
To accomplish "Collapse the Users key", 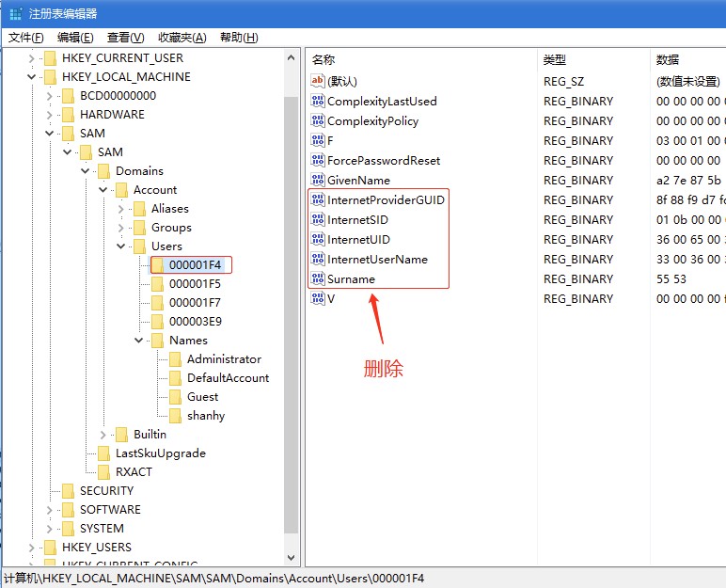I will coord(121,246).
